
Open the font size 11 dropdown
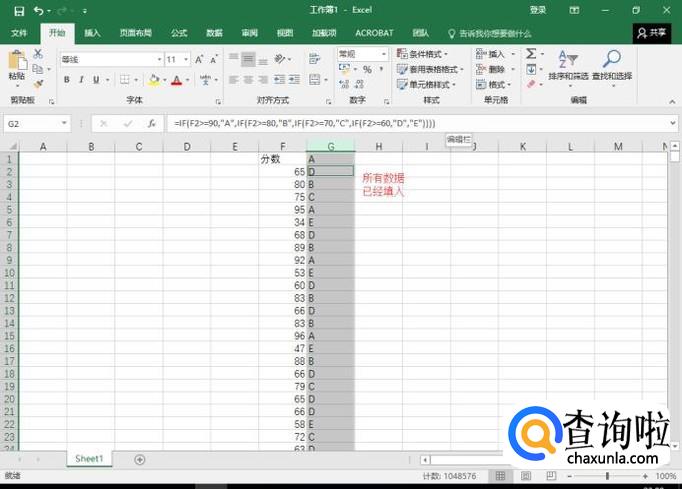coord(186,60)
